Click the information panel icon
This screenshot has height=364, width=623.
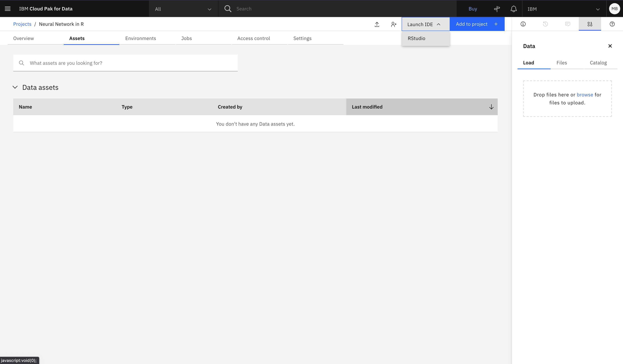pos(523,24)
